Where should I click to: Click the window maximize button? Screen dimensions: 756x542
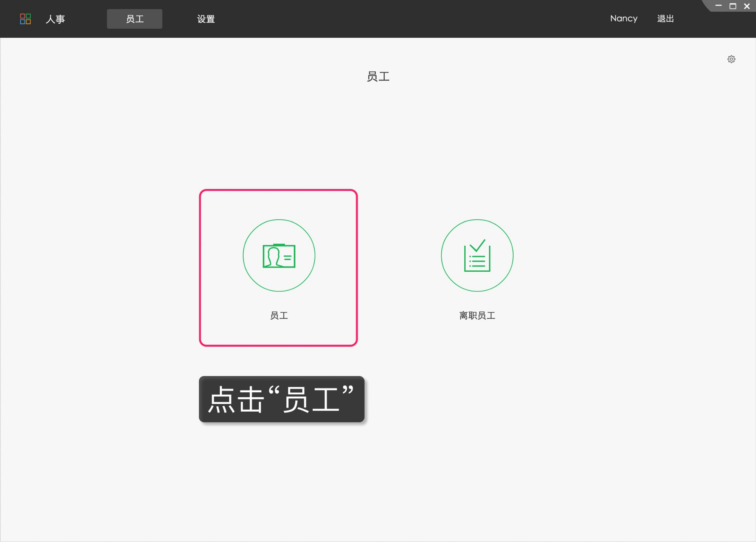pyautogui.click(x=733, y=6)
